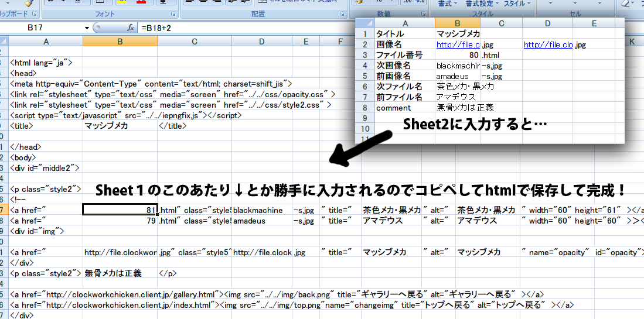Select column D header in Sheet2 inset
Screen dimensions: 644x319
(547, 23)
